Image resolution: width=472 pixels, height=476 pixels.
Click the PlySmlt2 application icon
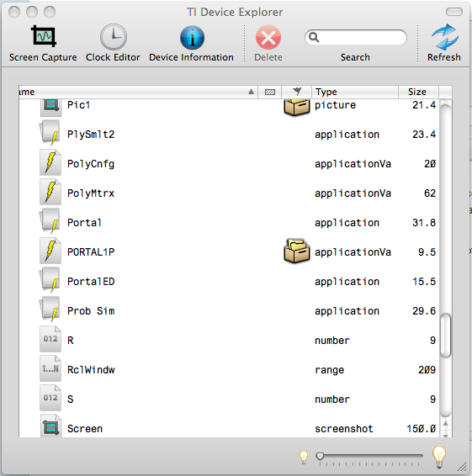50,133
